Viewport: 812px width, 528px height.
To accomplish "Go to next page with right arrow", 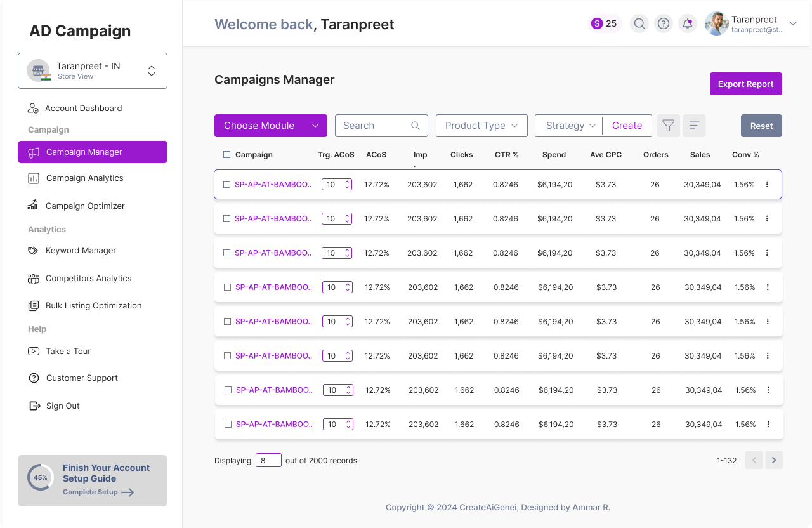I will [x=774, y=460].
